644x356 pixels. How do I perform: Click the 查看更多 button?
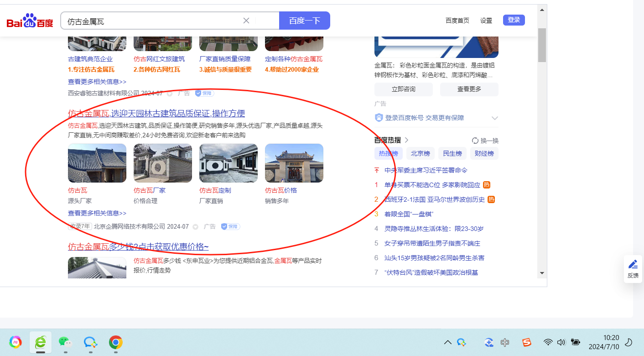pos(469,89)
